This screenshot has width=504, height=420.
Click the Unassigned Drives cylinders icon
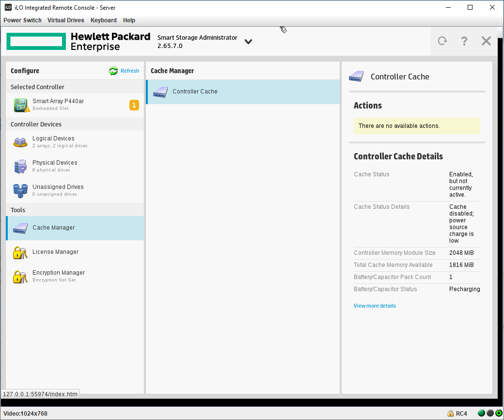point(20,190)
